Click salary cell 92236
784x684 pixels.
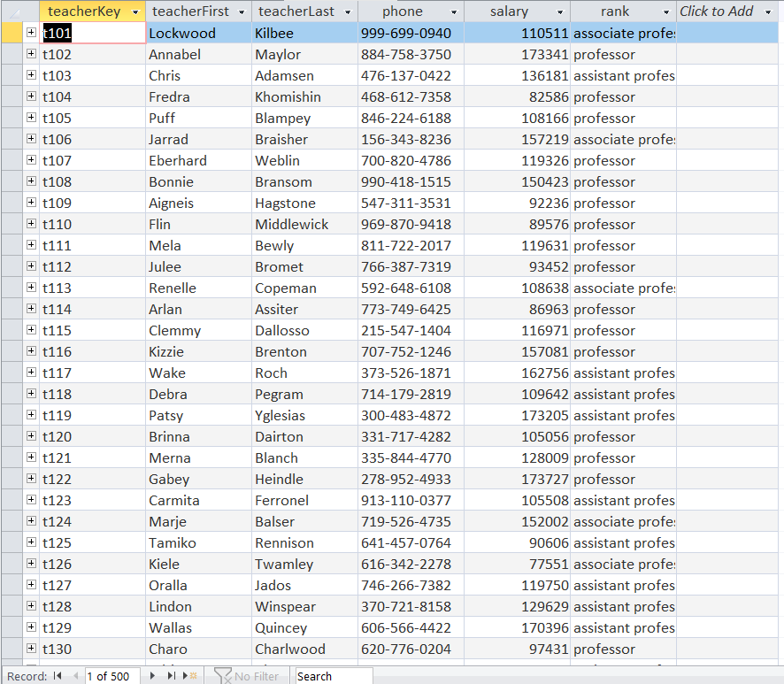click(517, 203)
